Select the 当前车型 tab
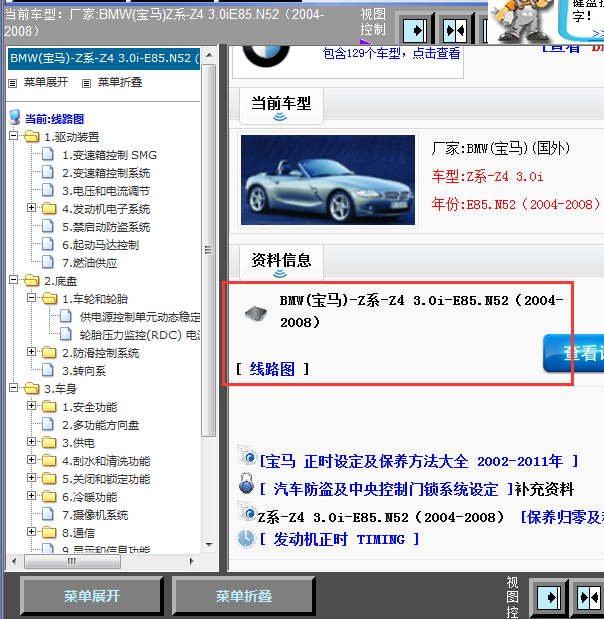 click(281, 106)
